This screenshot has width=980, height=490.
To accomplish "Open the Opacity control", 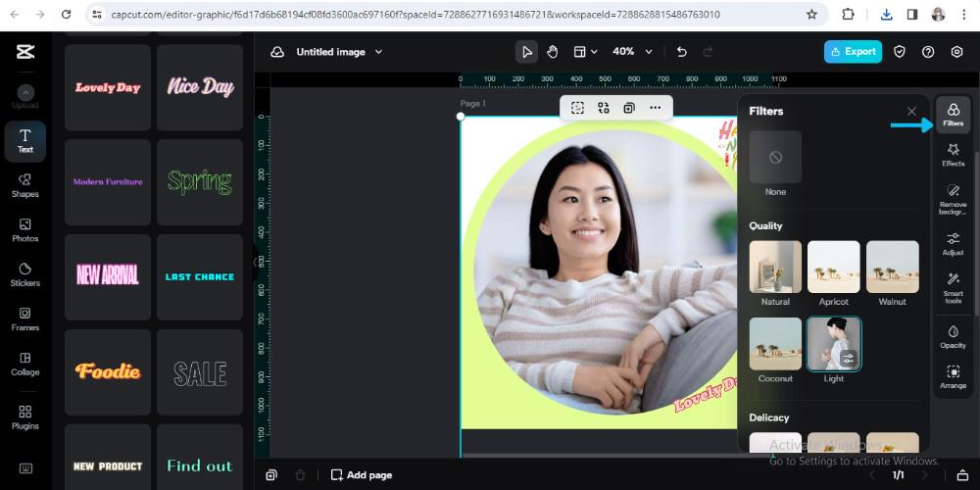I will [954, 336].
